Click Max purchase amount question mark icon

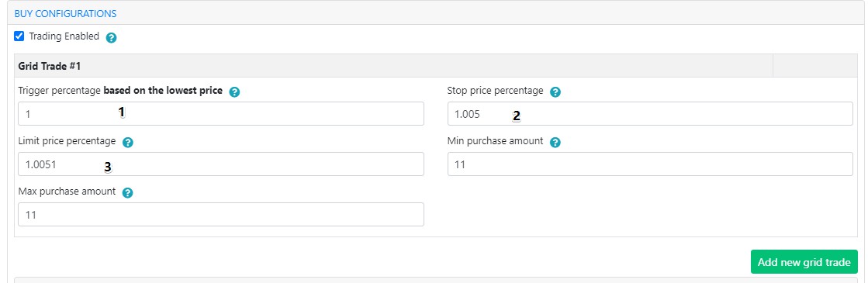[x=127, y=193]
